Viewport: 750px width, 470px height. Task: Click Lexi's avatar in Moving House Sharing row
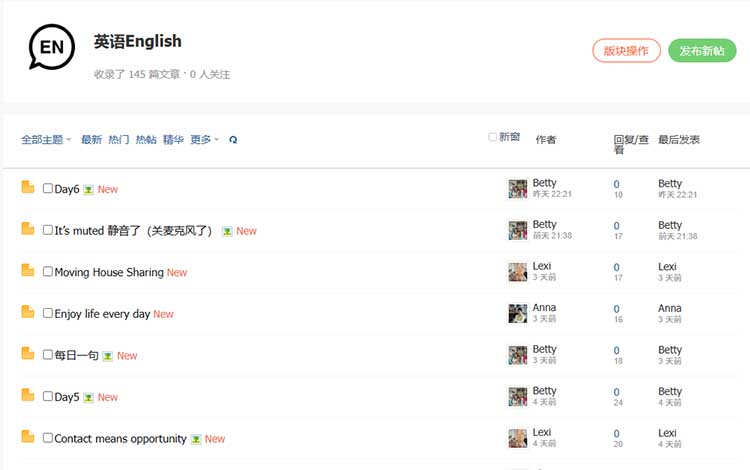point(517,272)
